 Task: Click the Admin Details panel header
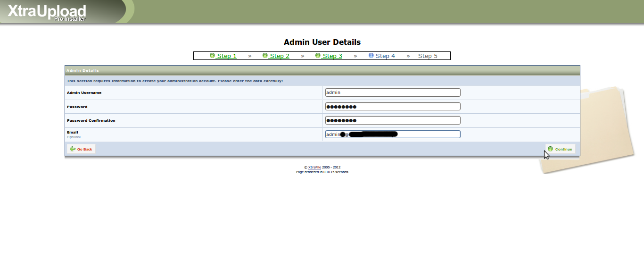tap(322, 70)
